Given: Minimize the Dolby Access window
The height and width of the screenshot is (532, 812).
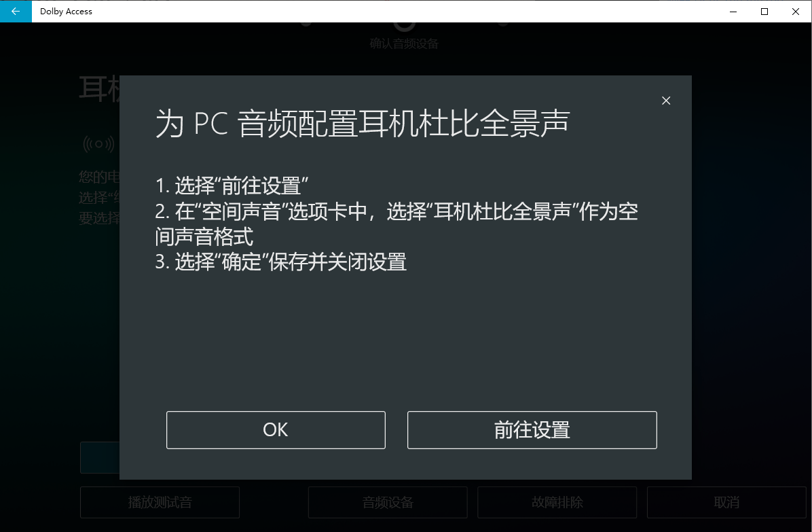Looking at the screenshot, I should click(733, 12).
